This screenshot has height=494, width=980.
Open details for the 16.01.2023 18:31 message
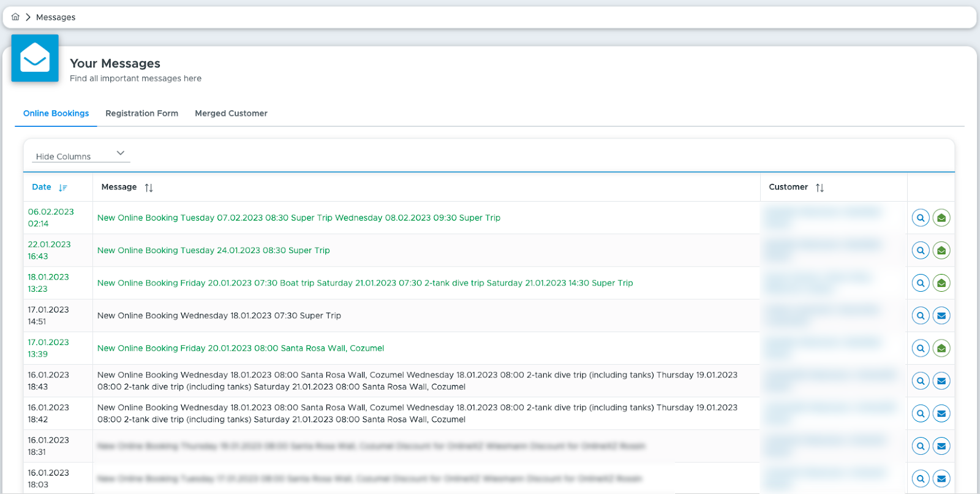click(x=921, y=446)
